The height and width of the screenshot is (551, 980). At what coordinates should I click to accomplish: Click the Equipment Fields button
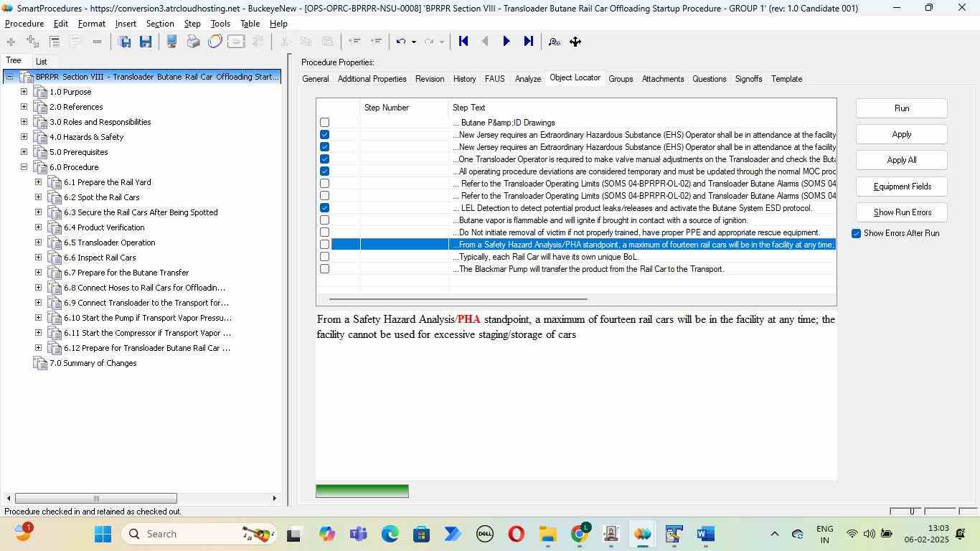902,187
